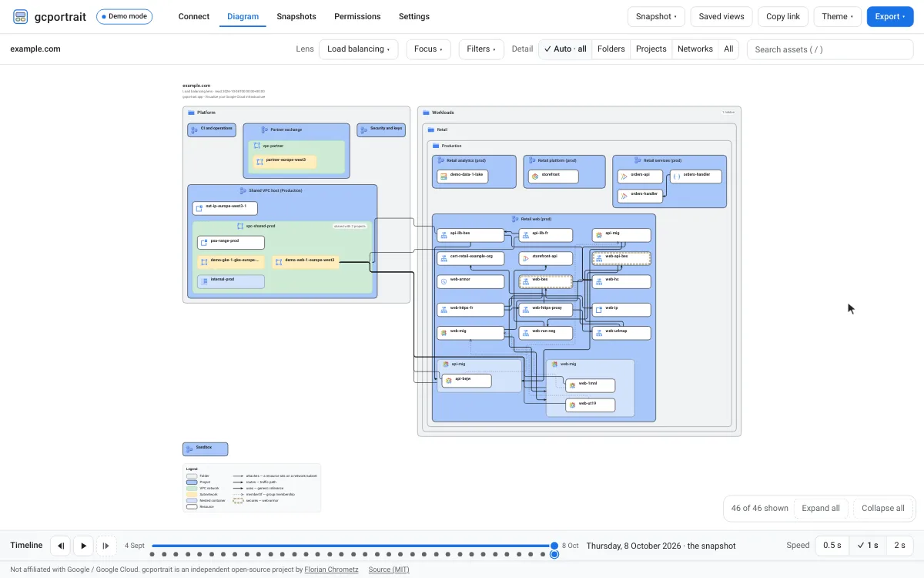Viewport: 924px width, 578px height.
Task: Step timeline to previous snapshot
Action: (61, 546)
